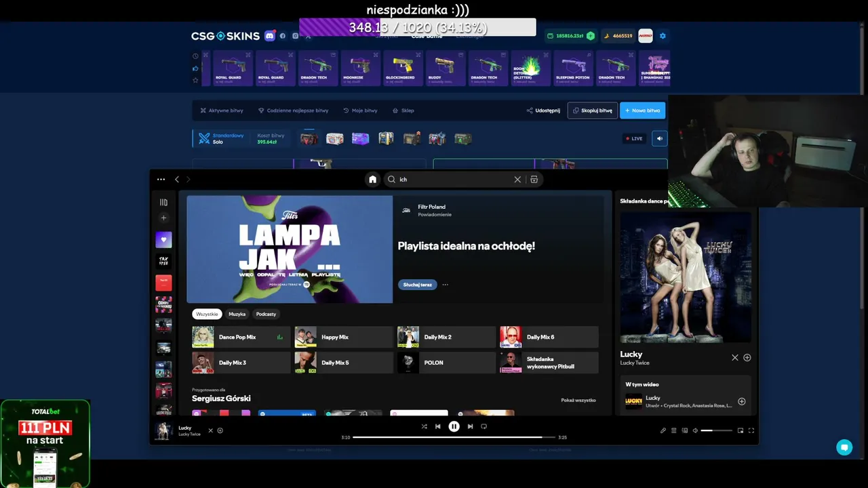Collapse Your Library sidebar icon in Spotify
The image size is (868, 488).
[x=163, y=202]
